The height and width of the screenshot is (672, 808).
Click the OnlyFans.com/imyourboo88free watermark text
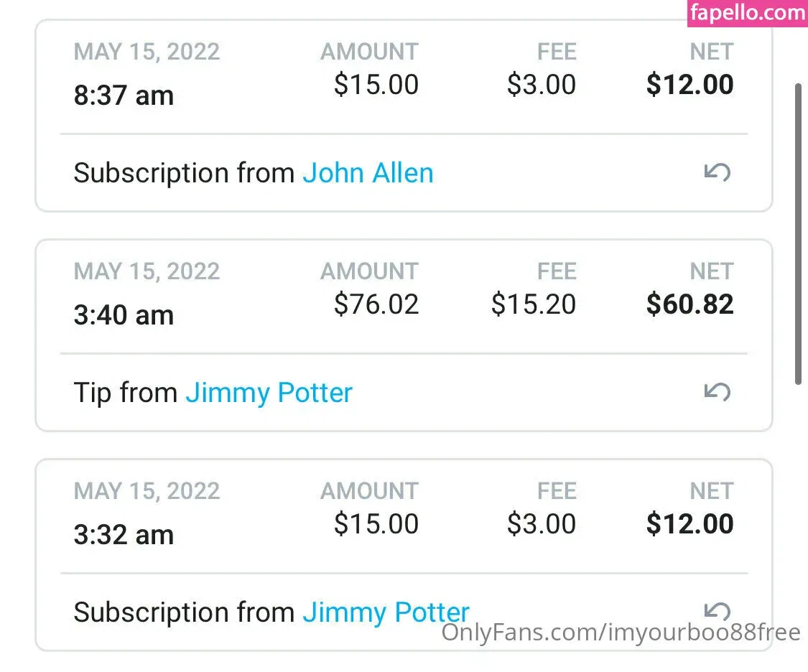(621, 633)
